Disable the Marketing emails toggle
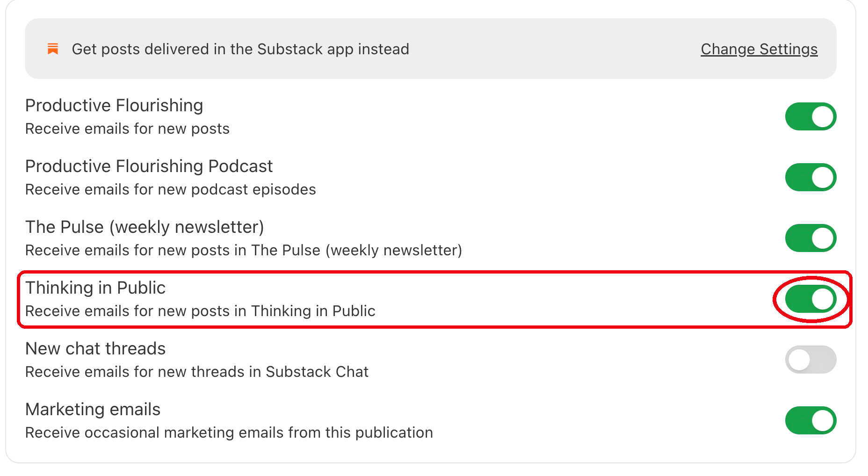 coord(810,420)
